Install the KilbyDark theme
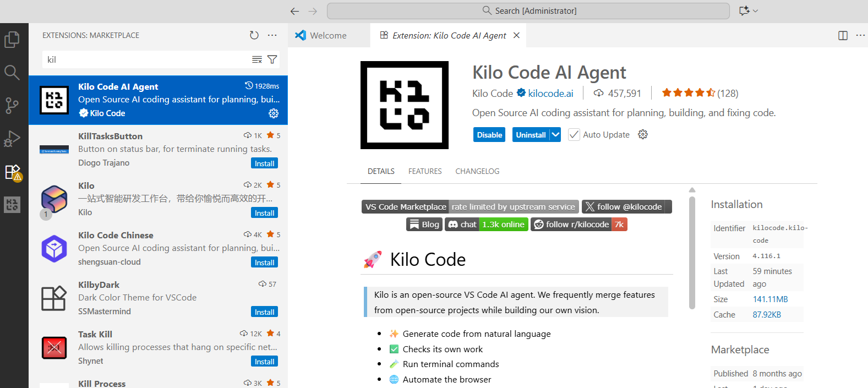The width and height of the screenshot is (868, 388). (x=264, y=312)
